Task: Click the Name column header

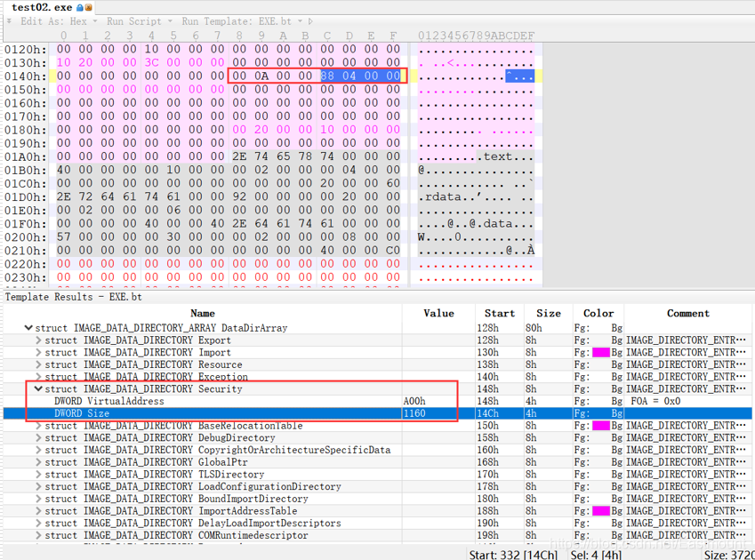Action: 203,313
